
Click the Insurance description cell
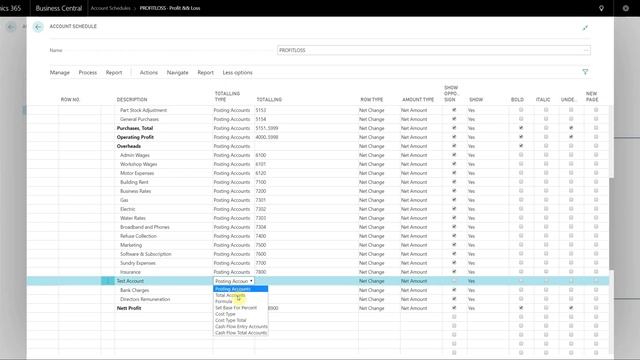163,272
